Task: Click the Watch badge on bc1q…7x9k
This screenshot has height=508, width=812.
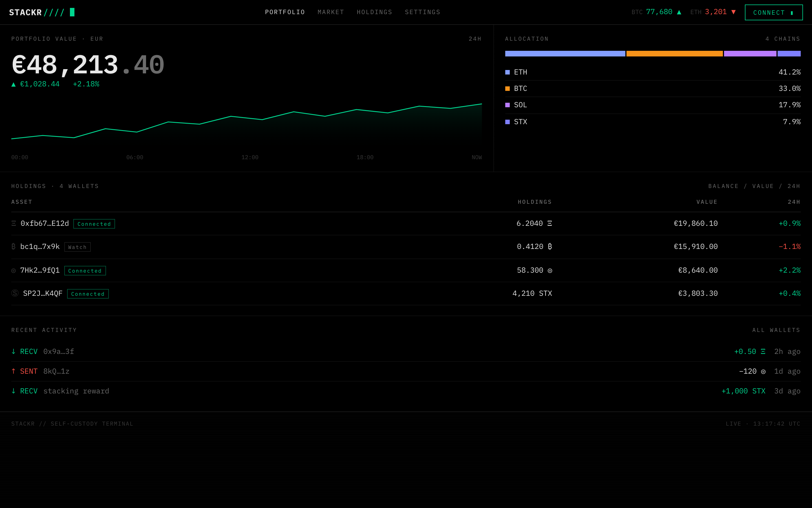Action: click(x=78, y=247)
